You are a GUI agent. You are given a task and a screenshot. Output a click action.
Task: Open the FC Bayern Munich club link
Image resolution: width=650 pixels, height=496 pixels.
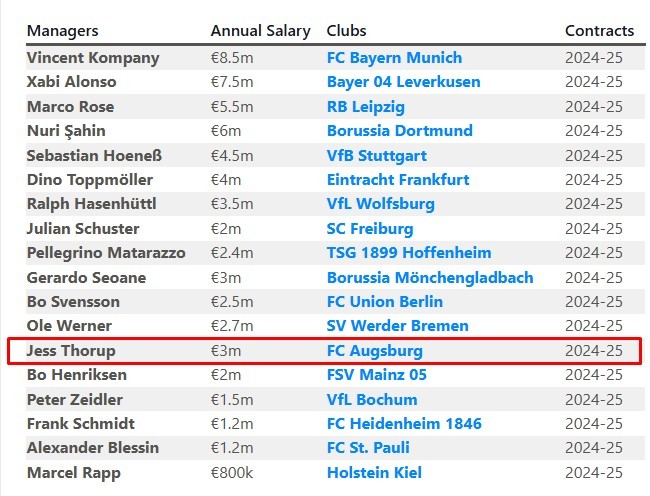[394, 57]
